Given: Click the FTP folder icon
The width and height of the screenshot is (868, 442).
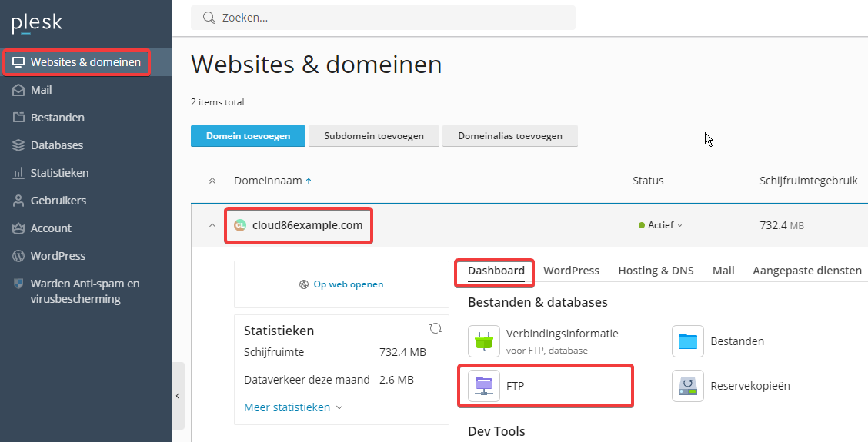Looking at the screenshot, I should tap(484, 386).
